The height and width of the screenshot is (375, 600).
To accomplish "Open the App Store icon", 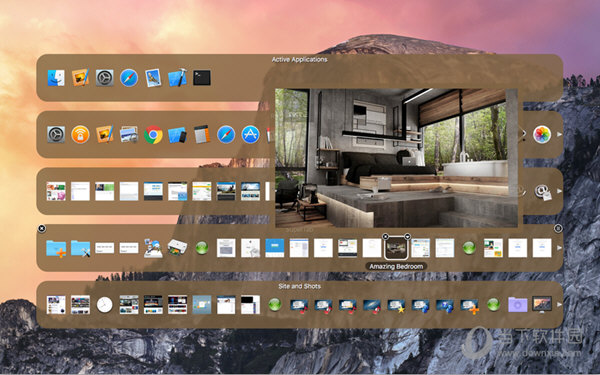I will click(x=250, y=135).
